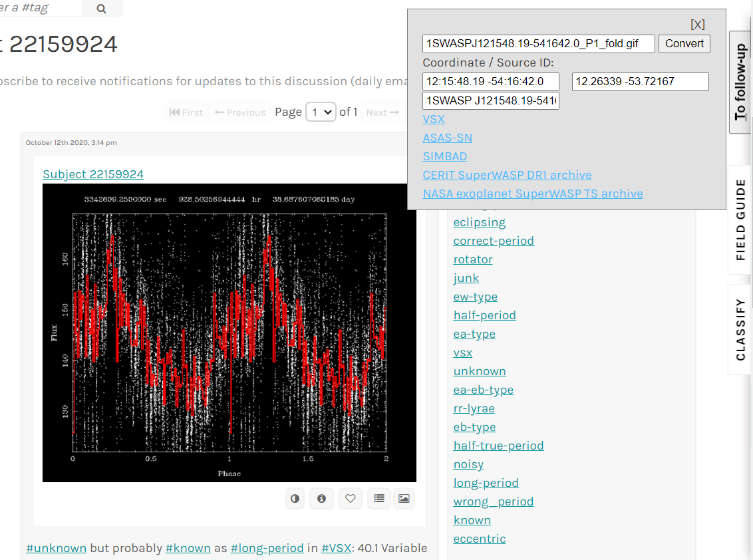Select the eb-type tag
This screenshot has height=560, width=753.
tap(474, 427)
